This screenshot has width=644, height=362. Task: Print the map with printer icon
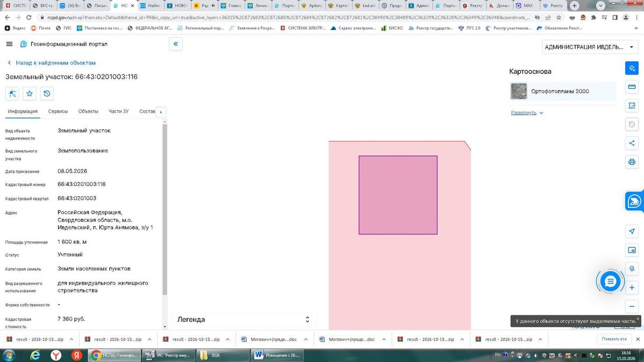point(632,162)
